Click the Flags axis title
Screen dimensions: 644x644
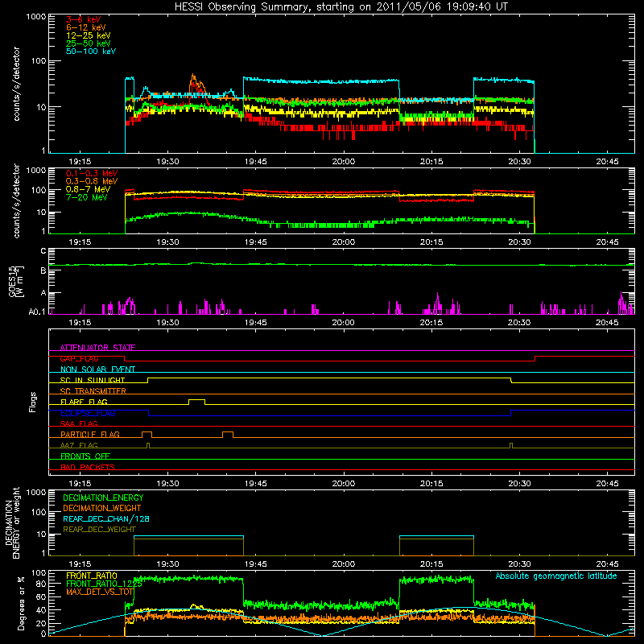33,402
